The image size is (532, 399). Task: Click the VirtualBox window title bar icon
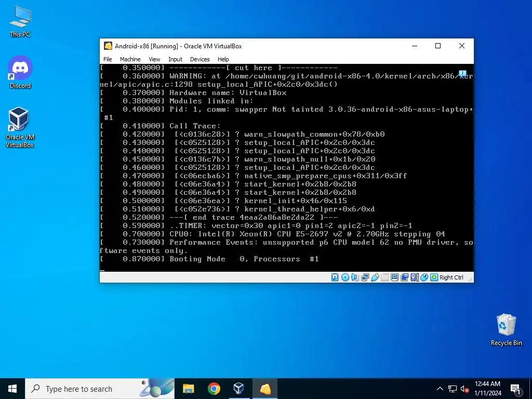(108, 46)
